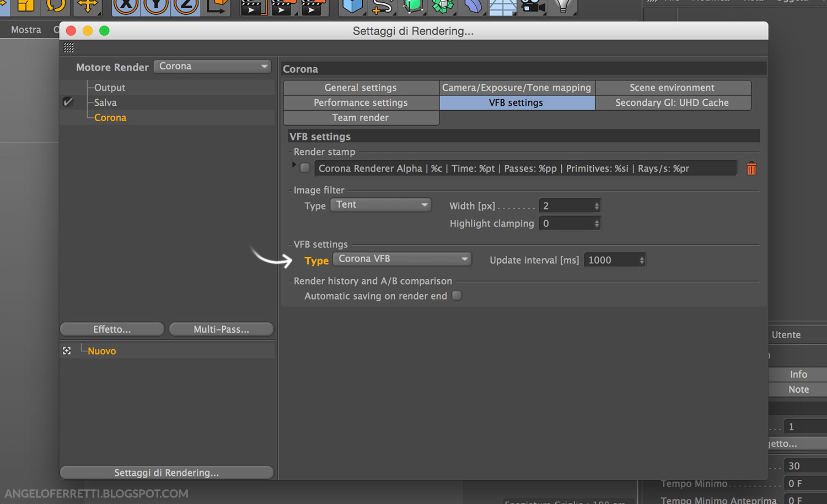Click the Light bulb icon

coord(563,6)
